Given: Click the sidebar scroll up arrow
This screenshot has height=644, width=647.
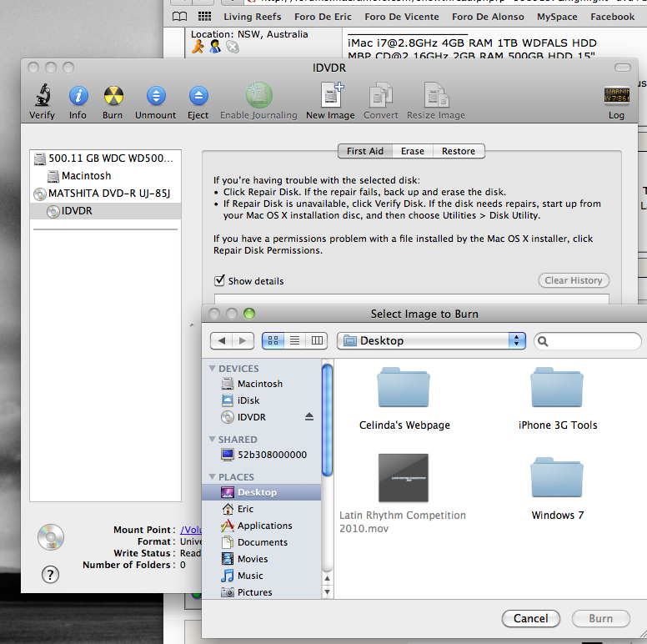Looking at the screenshot, I should [x=327, y=578].
